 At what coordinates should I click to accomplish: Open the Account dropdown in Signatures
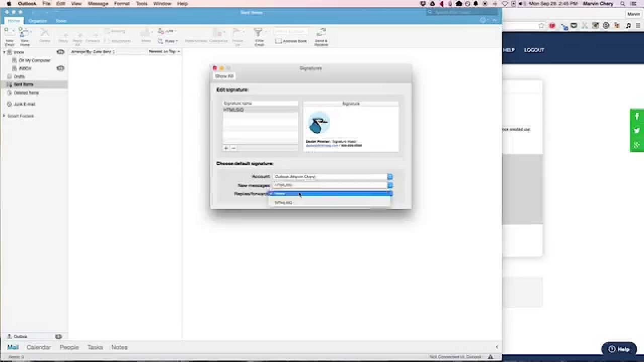332,176
